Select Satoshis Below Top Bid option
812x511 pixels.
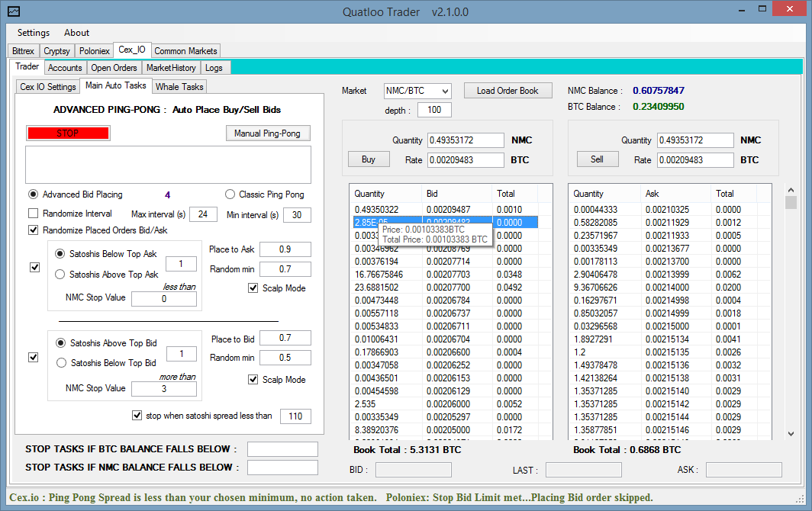click(61, 363)
